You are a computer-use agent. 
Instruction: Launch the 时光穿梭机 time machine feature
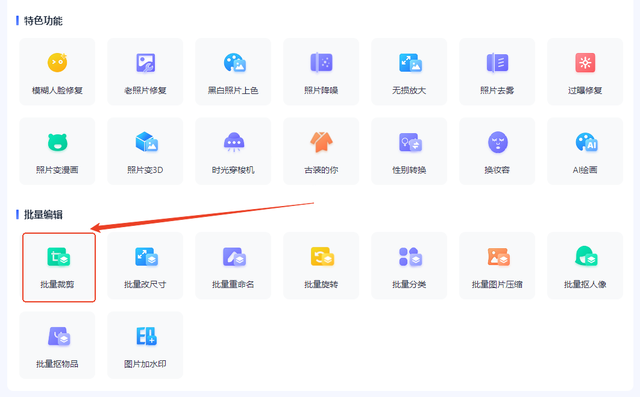point(233,151)
